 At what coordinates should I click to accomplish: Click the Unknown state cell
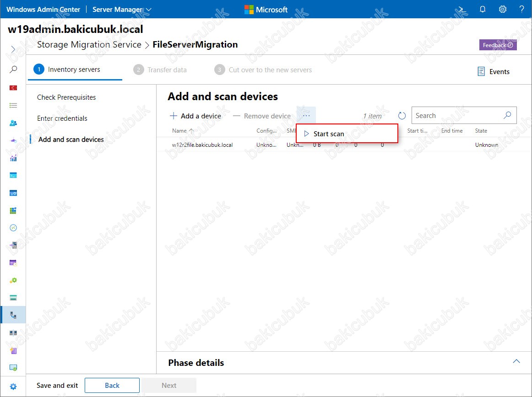pyautogui.click(x=487, y=145)
